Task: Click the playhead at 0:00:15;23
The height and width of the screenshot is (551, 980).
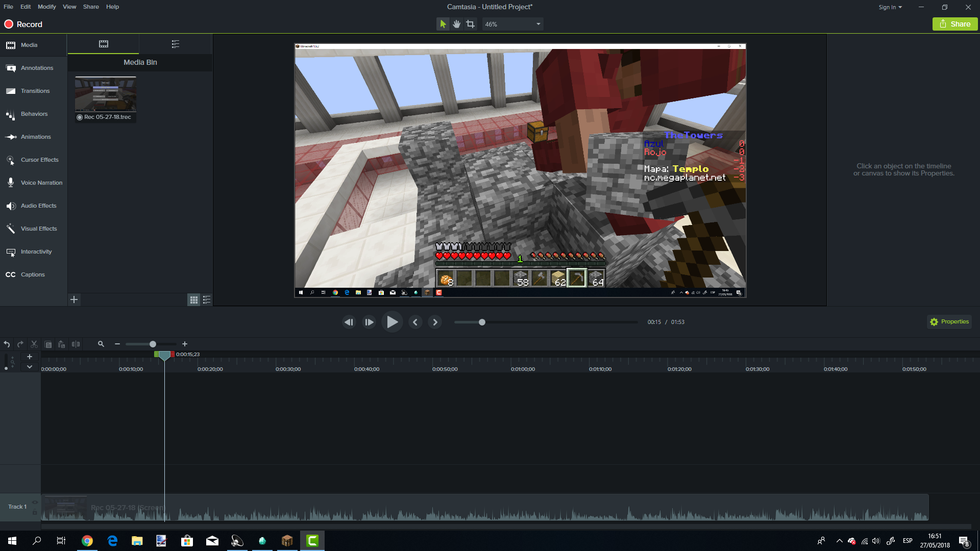Action: (164, 356)
